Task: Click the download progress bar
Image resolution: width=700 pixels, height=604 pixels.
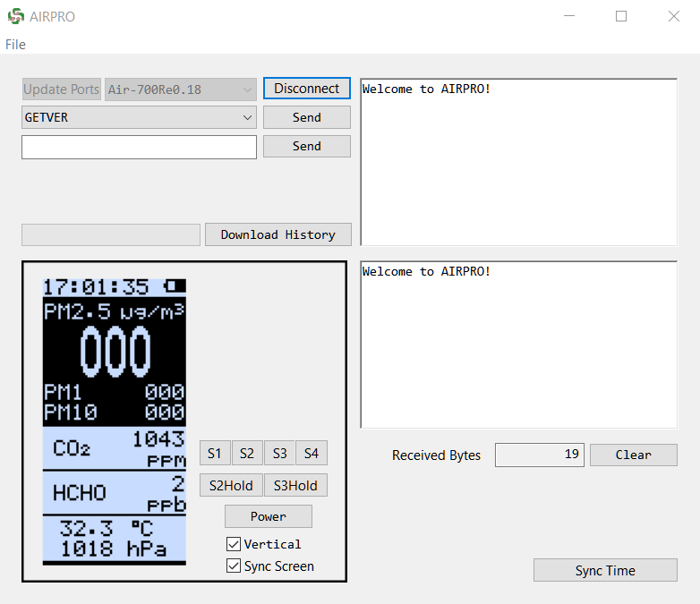Action: tap(111, 234)
